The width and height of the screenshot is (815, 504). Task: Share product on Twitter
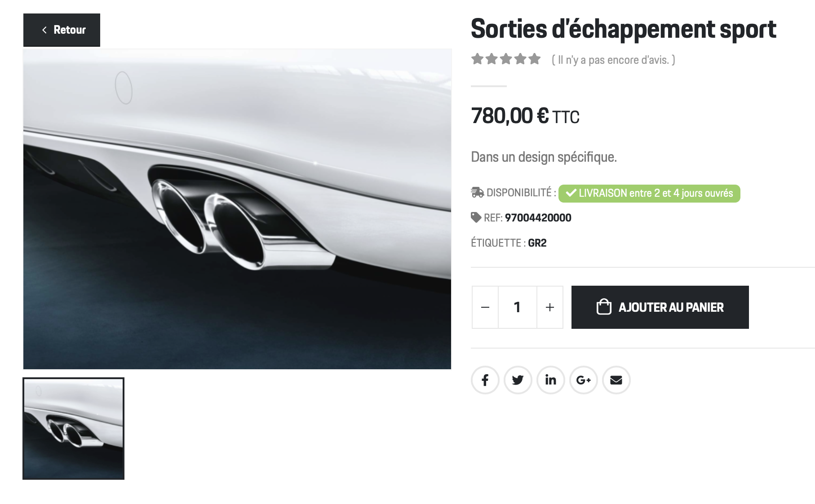[x=518, y=380]
